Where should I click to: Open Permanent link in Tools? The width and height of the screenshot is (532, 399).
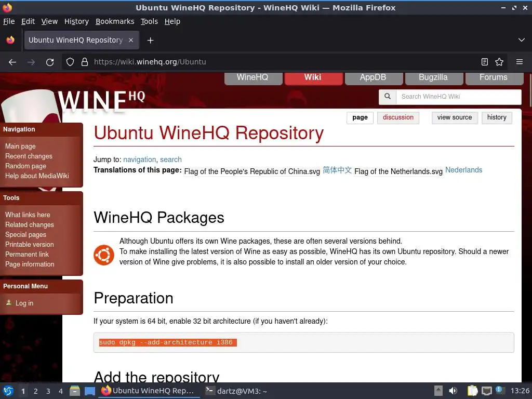(x=27, y=254)
